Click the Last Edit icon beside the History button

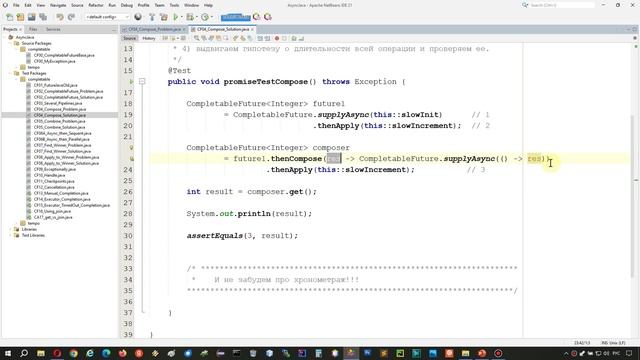(165, 38)
